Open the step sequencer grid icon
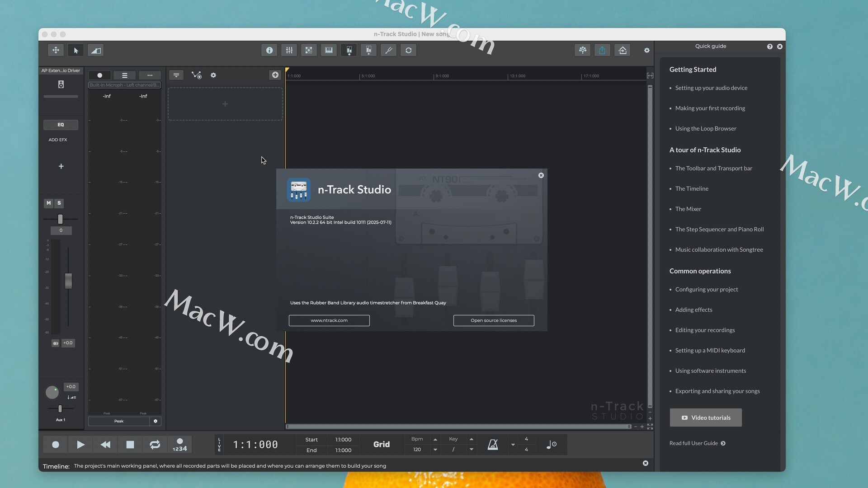Image resolution: width=868 pixels, height=488 pixels. click(x=309, y=50)
